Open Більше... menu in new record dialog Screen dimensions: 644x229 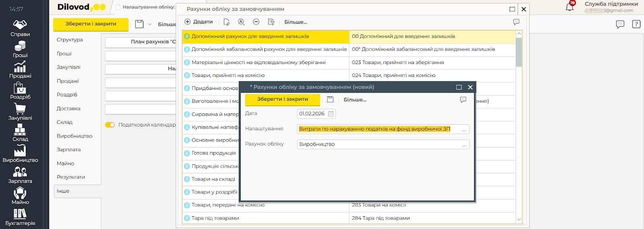(355, 100)
